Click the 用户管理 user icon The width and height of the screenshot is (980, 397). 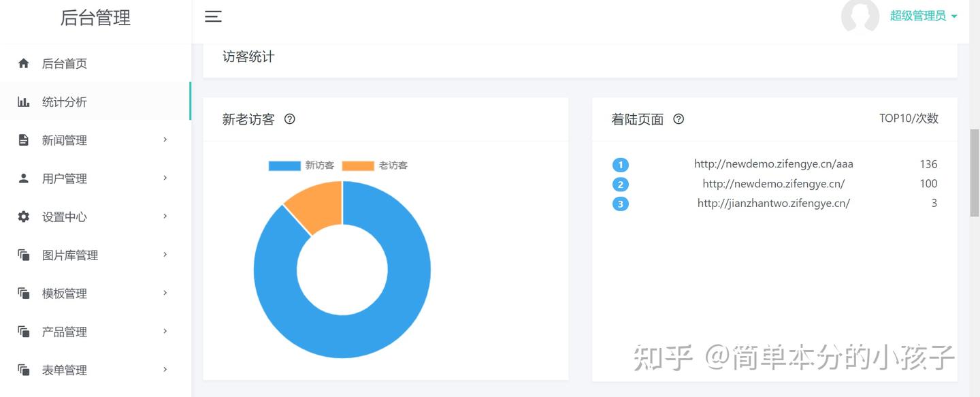(x=23, y=178)
